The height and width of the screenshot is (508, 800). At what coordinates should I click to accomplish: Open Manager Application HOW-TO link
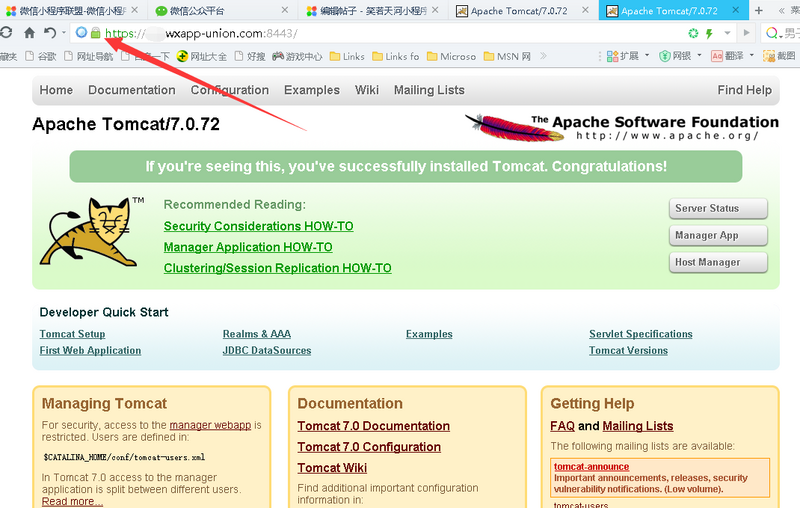[248, 247]
